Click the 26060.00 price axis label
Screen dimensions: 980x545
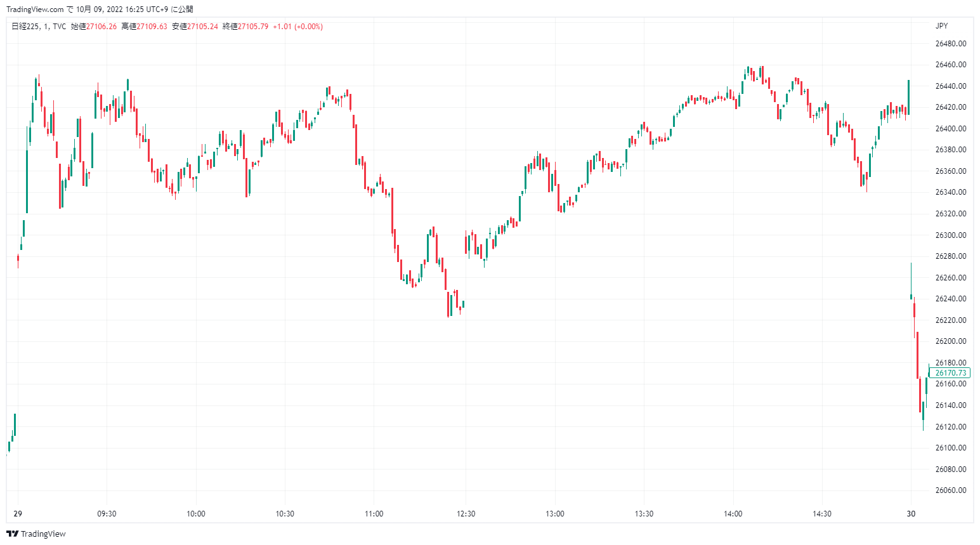click(x=951, y=490)
